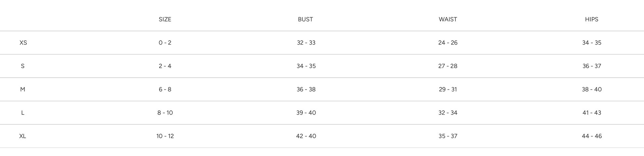Select the XS row label
Image resolution: width=644 pixels, height=156 pixels.
pyautogui.click(x=23, y=43)
